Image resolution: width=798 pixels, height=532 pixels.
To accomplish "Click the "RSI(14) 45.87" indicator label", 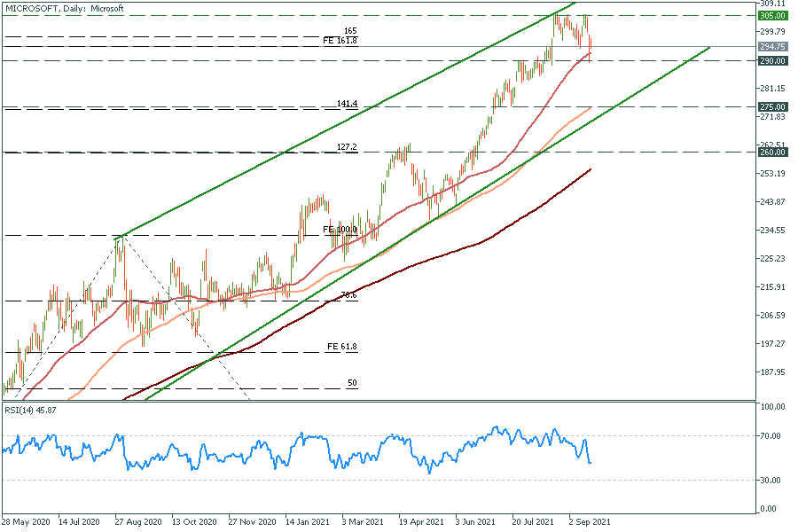I will [x=30, y=410].
